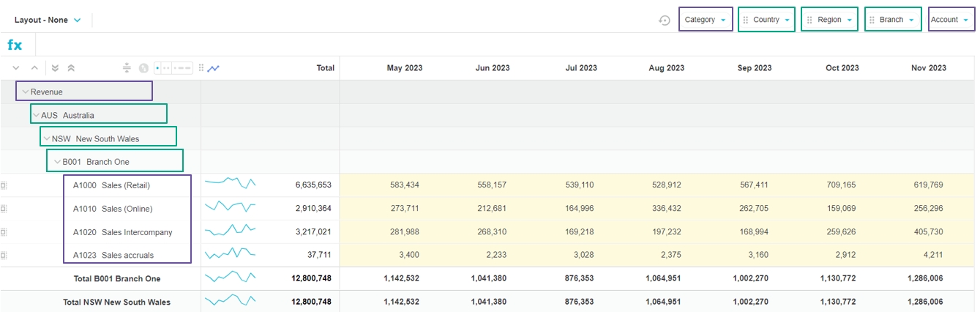Collapse the B001 Branch One node
Screen dimensions: 980x312
(x=58, y=162)
